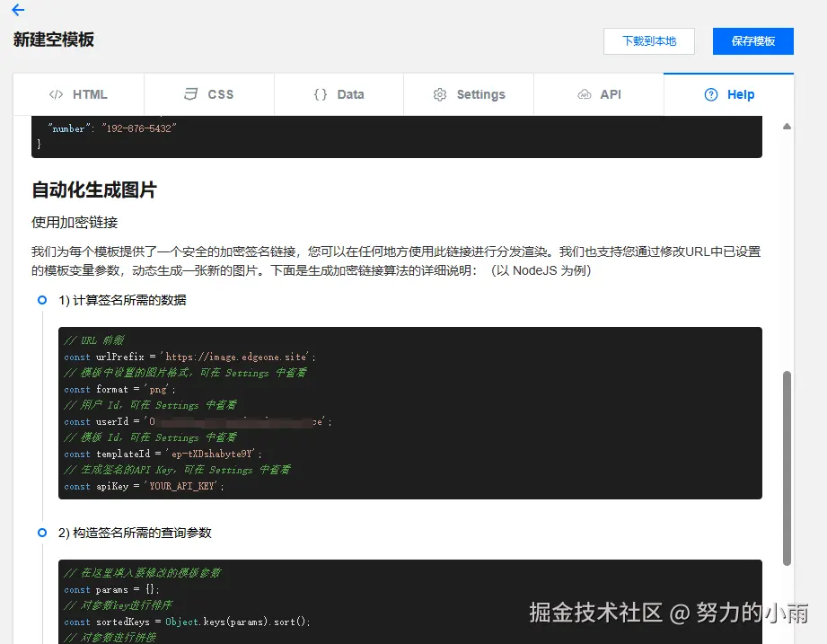This screenshot has width=827, height=644.
Task: Save the template with 保存模板
Action: click(752, 41)
